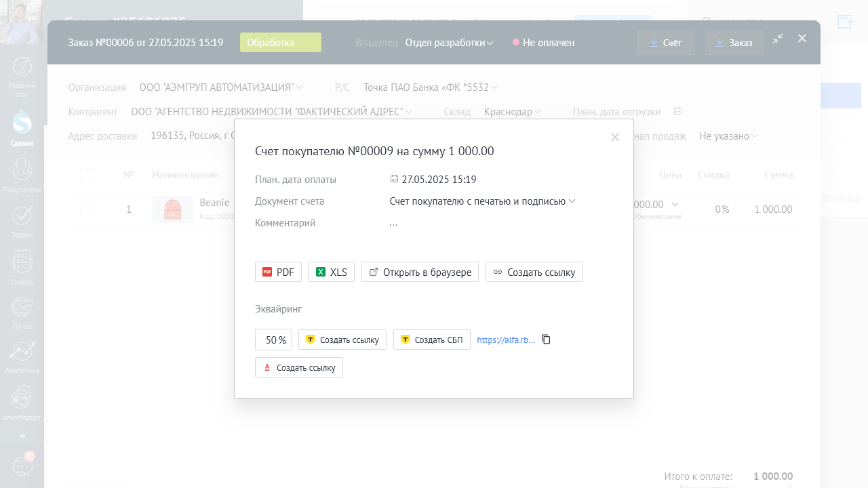Open the alfa.rb payment link

click(506, 340)
